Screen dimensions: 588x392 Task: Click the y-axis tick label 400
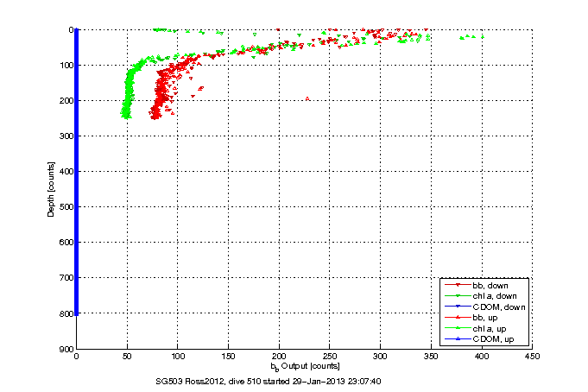[66, 172]
